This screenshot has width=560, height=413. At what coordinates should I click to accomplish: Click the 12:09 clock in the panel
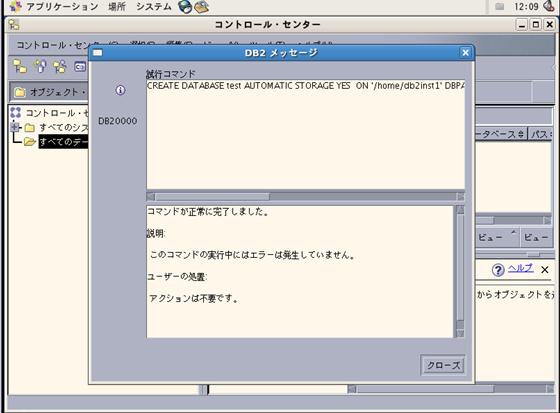tap(526, 6)
